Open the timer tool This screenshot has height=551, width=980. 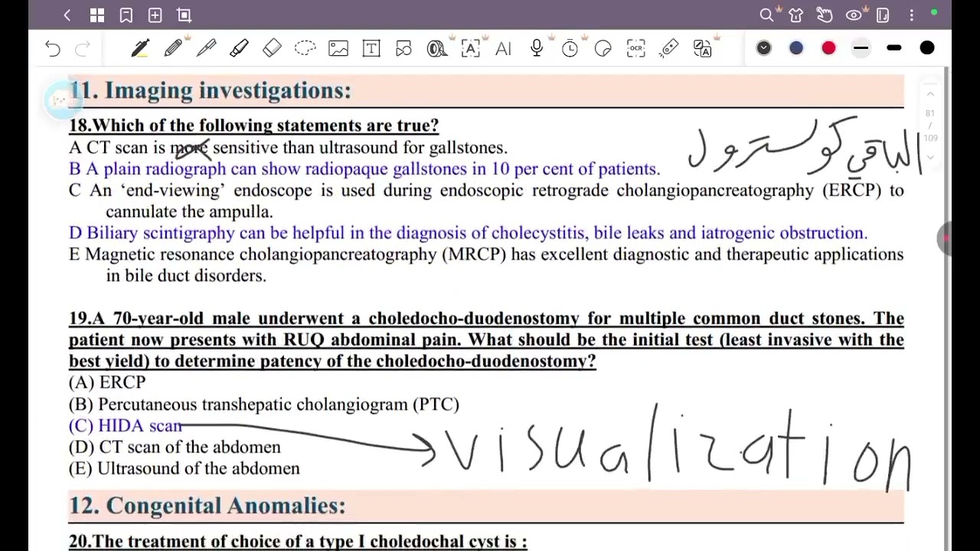570,49
